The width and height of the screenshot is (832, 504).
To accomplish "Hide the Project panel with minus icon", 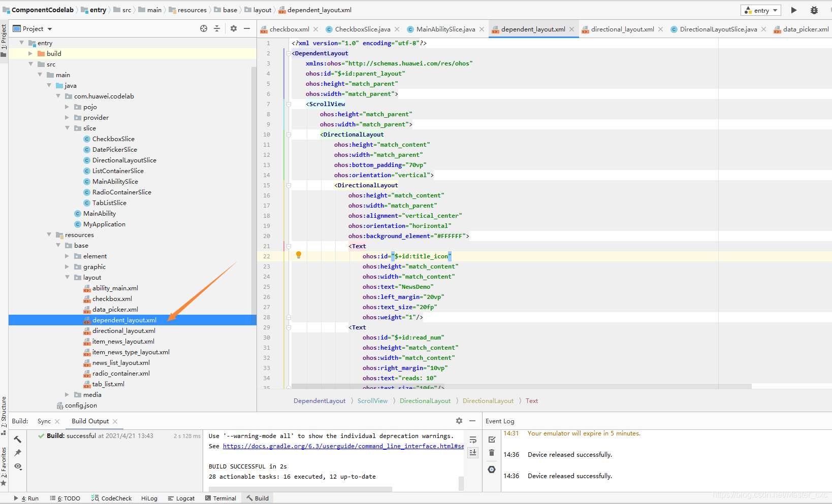I will pyautogui.click(x=247, y=28).
